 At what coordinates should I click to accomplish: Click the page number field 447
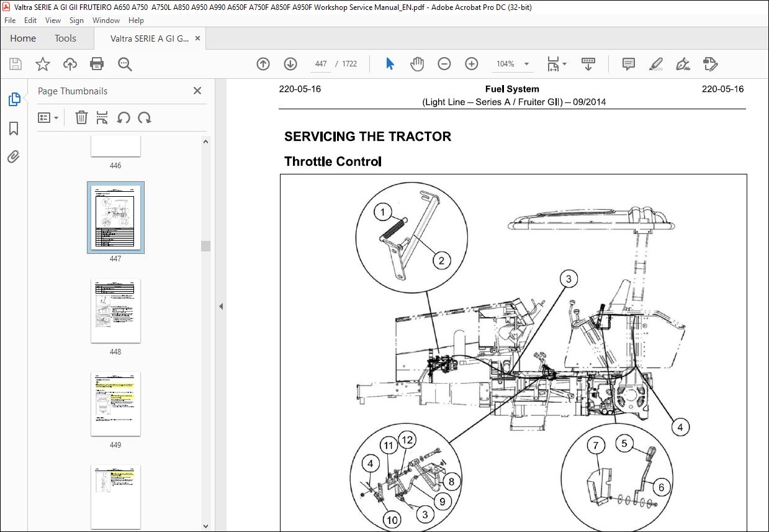[x=321, y=64]
